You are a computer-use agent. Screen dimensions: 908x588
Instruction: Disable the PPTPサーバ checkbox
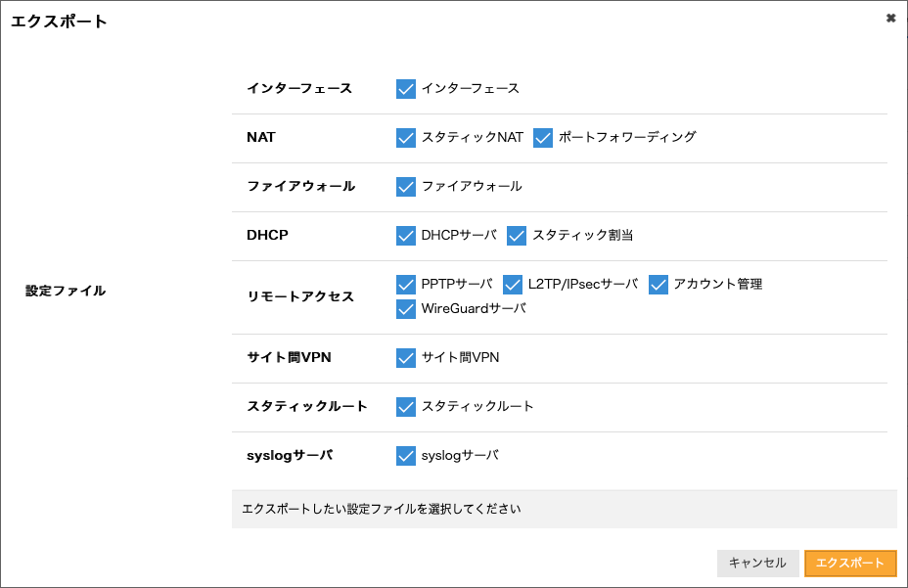[406, 285]
